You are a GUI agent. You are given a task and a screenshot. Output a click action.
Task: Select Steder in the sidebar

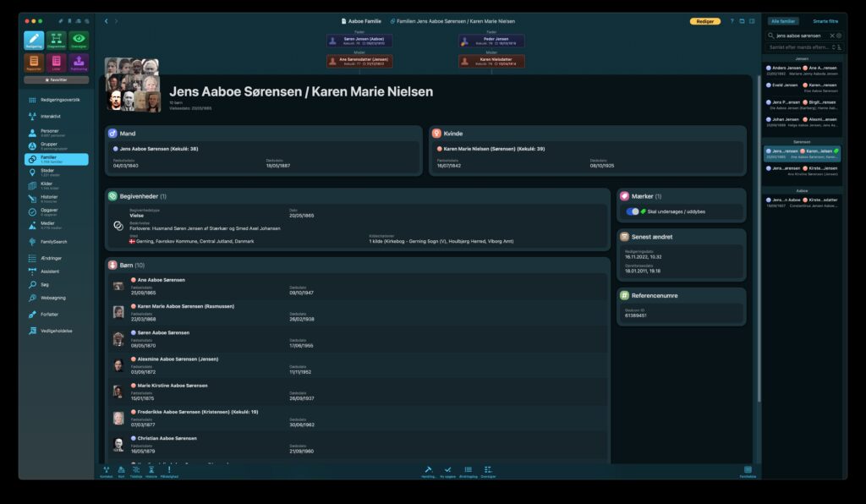pos(50,173)
